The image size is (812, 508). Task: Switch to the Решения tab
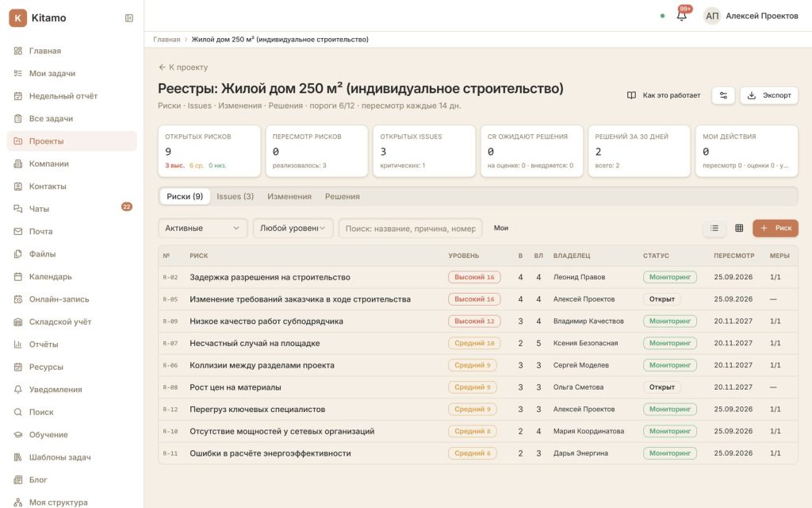[343, 197]
